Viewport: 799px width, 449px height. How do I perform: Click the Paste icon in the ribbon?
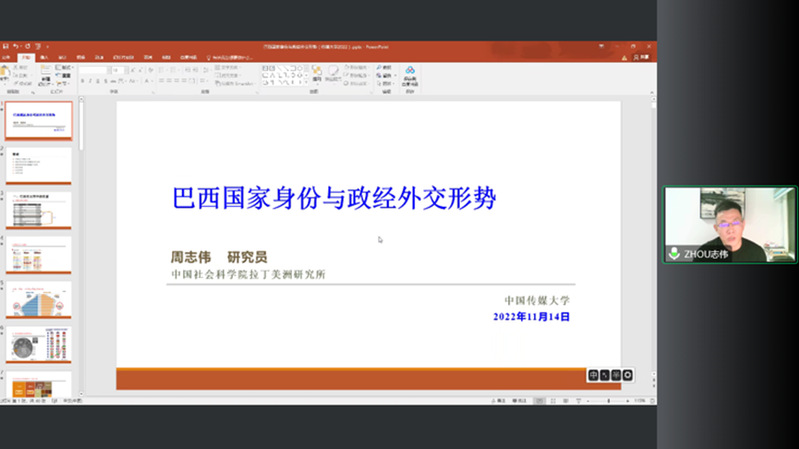[6, 75]
